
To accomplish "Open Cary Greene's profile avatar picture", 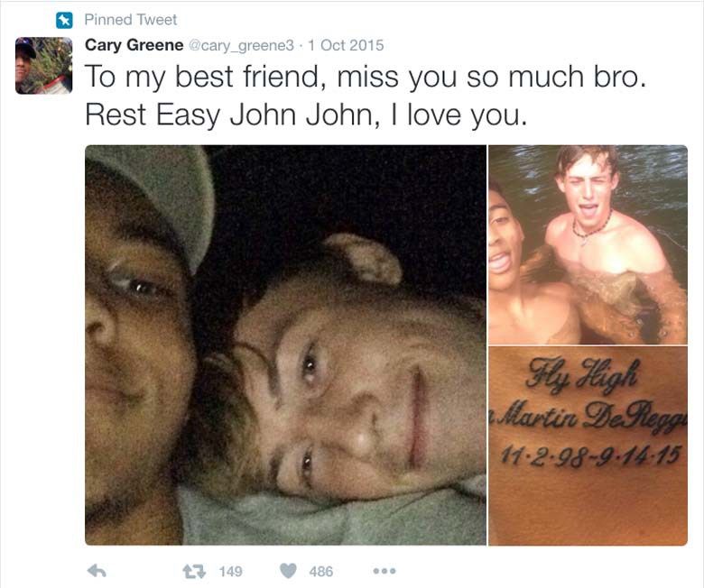I will 43,66.
